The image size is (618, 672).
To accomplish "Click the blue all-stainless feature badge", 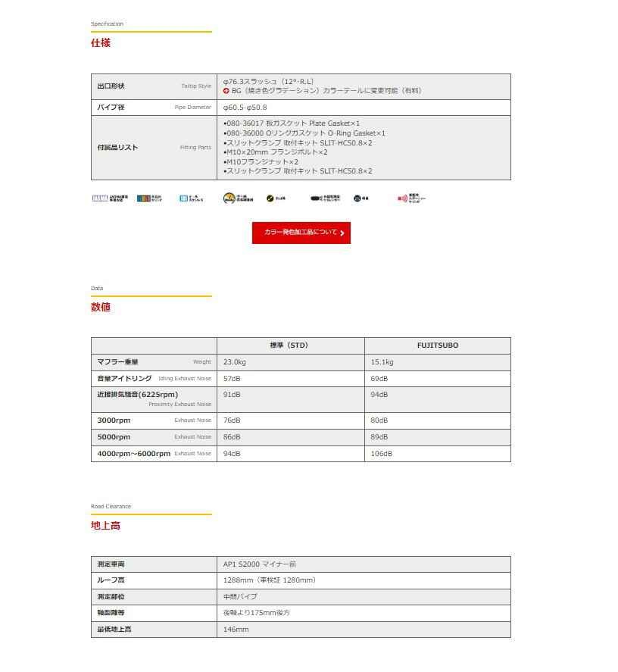I will [x=184, y=198].
